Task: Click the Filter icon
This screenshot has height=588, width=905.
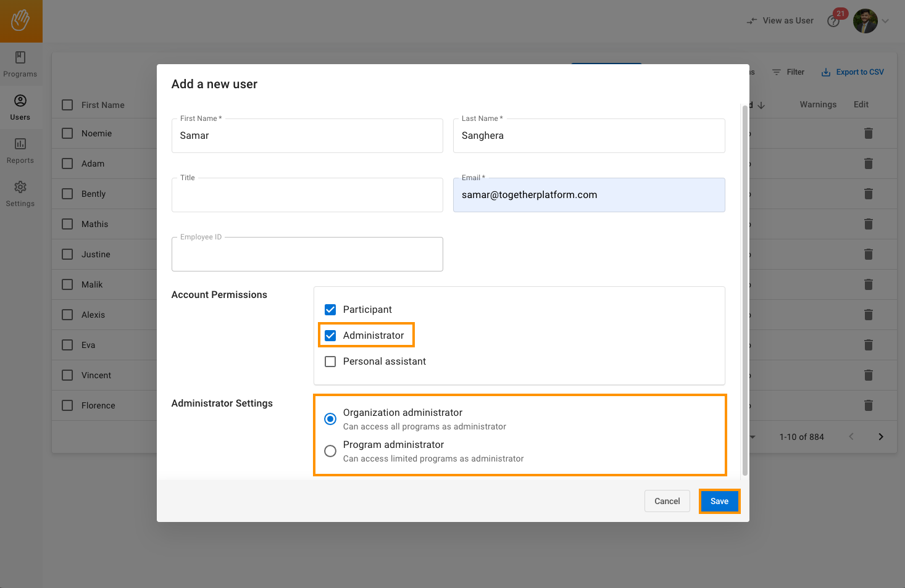Action: pos(777,72)
